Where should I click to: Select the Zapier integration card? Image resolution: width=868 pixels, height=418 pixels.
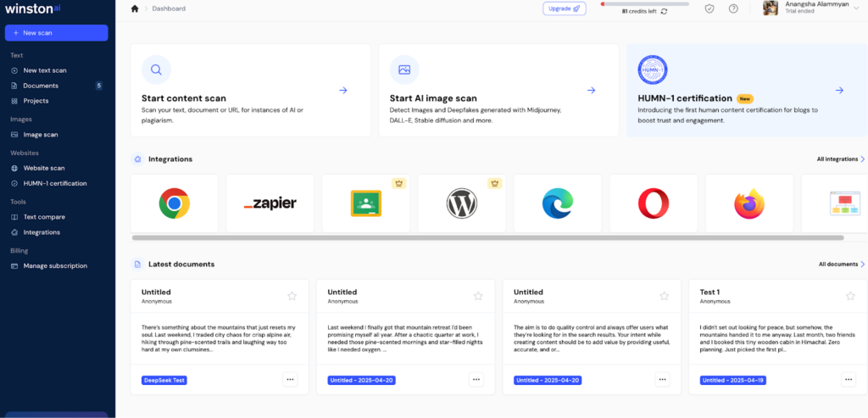click(x=270, y=203)
